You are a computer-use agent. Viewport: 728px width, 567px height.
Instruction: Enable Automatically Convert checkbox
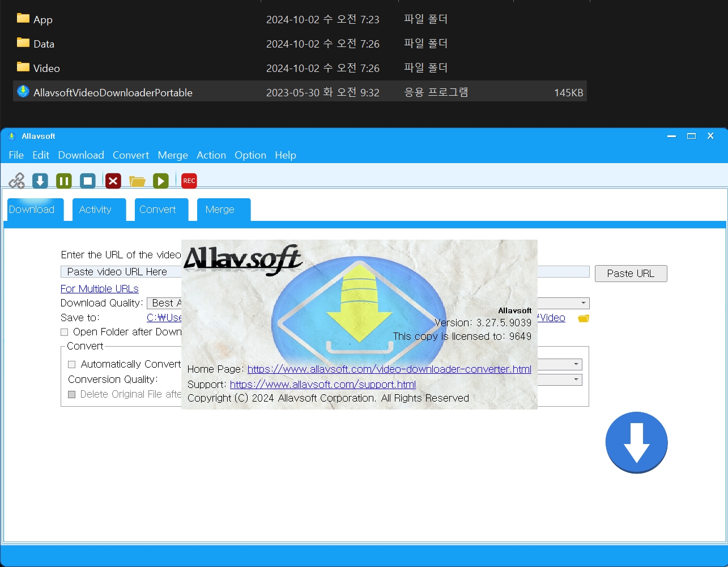tap(72, 364)
